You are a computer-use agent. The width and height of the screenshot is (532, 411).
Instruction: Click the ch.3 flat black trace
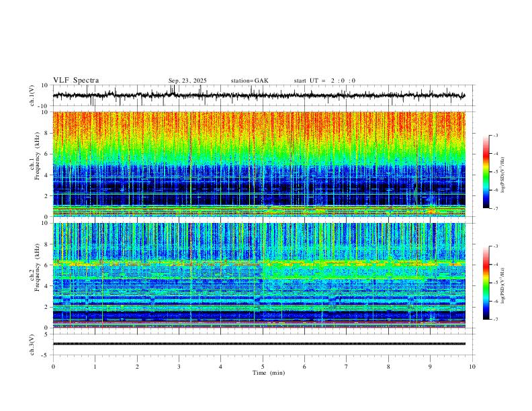pyautogui.click(x=259, y=344)
